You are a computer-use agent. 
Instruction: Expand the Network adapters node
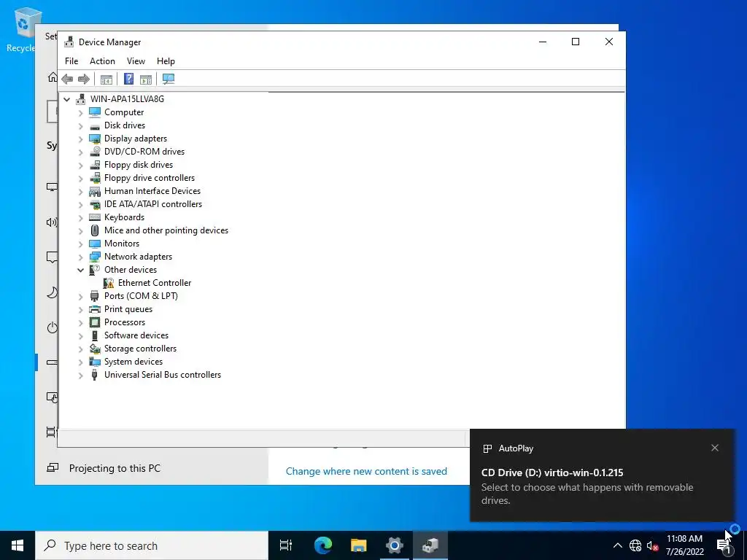80,257
